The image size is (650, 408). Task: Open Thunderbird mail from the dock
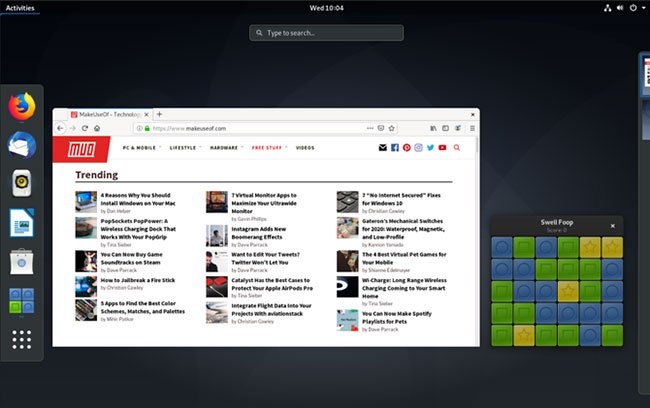click(22, 145)
